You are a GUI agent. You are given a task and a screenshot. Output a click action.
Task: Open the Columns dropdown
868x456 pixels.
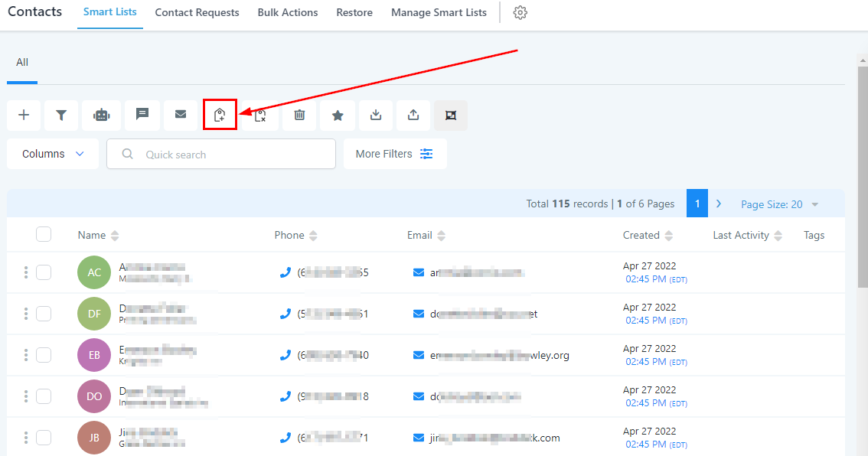coord(53,154)
